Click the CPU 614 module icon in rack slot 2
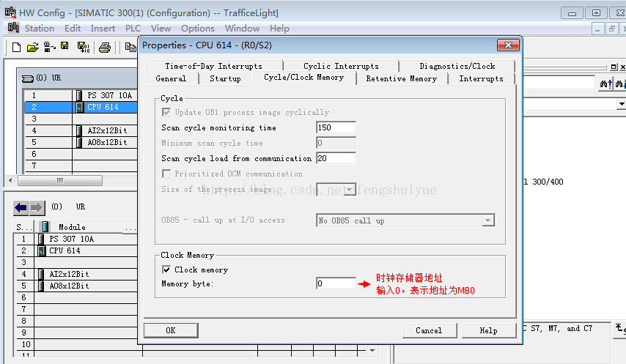Screen dimensions: 626x364 pyautogui.click(x=80, y=107)
